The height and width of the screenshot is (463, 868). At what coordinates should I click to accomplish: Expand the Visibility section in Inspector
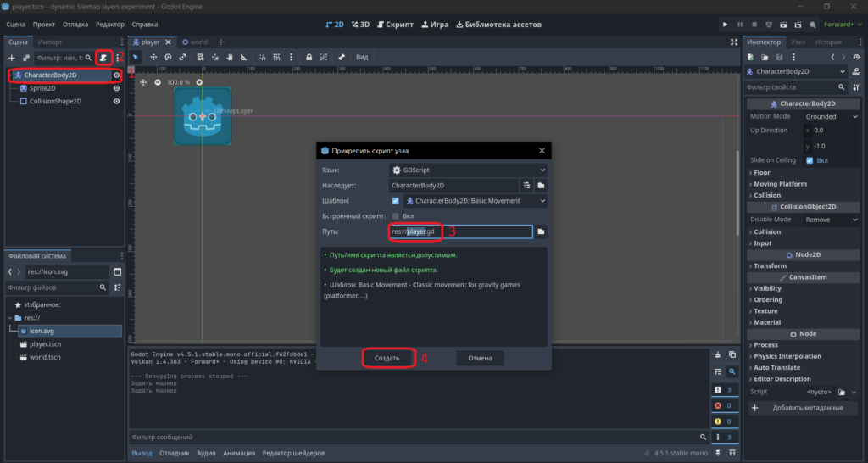803,288
